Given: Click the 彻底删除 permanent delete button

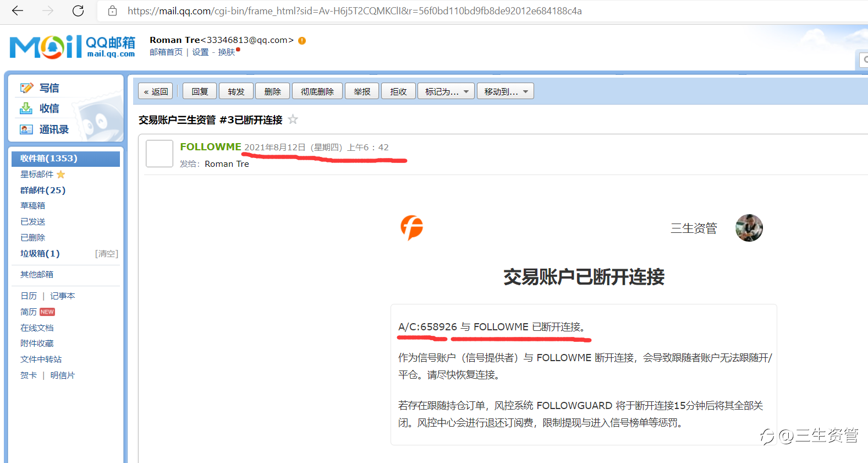Looking at the screenshot, I should pyautogui.click(x=317, y=91).
